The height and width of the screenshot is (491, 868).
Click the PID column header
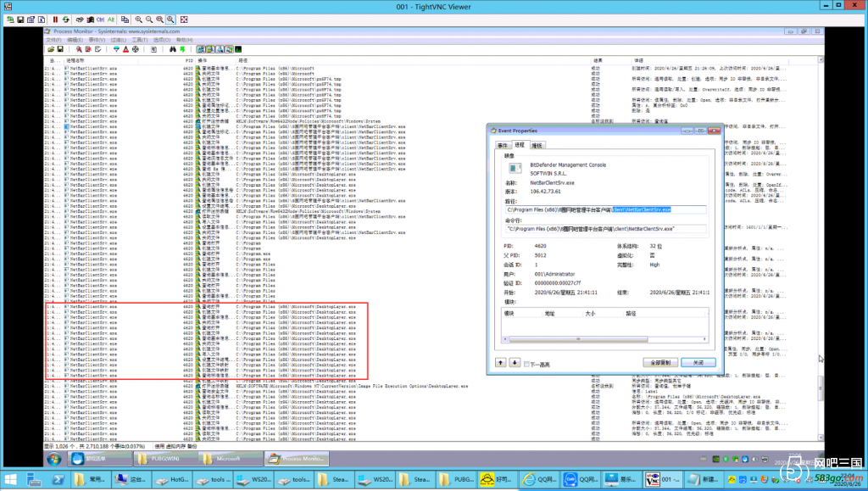[189, 60]
